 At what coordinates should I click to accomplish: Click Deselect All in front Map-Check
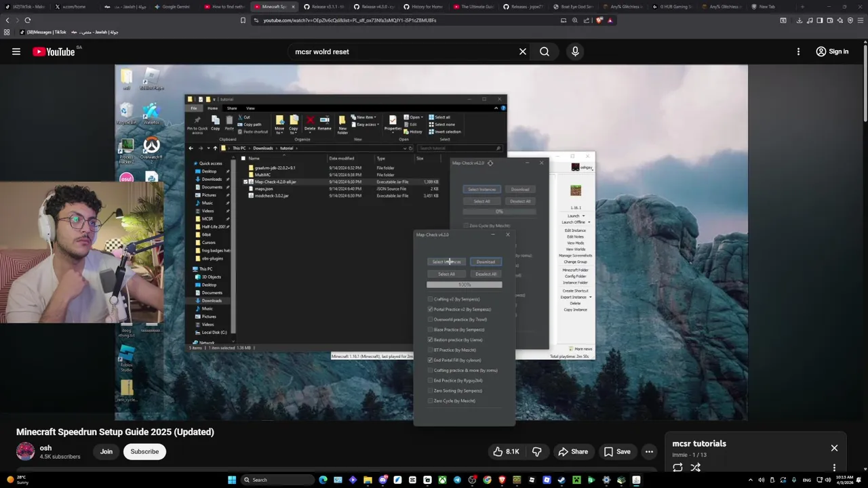click(486, 274)
